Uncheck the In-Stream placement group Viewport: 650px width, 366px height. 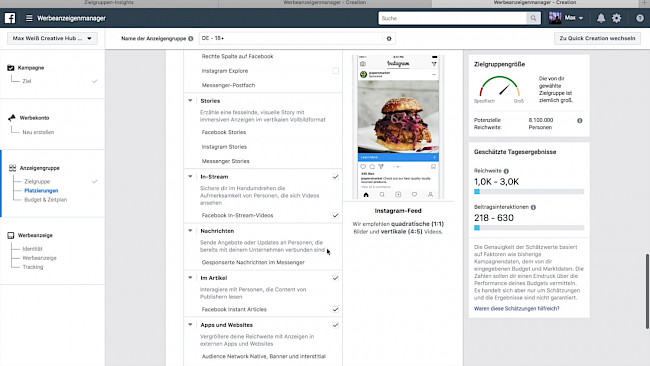coord(335,177)
